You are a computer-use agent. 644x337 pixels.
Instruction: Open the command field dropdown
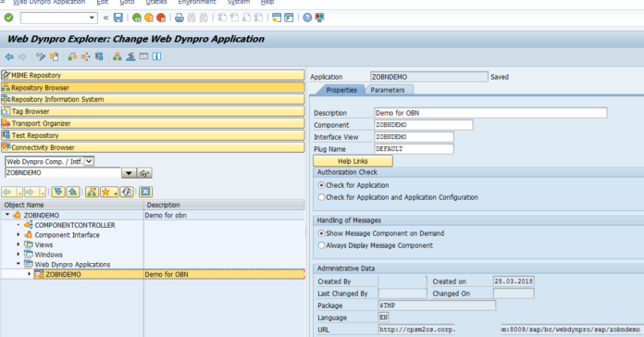click(92, 18)
